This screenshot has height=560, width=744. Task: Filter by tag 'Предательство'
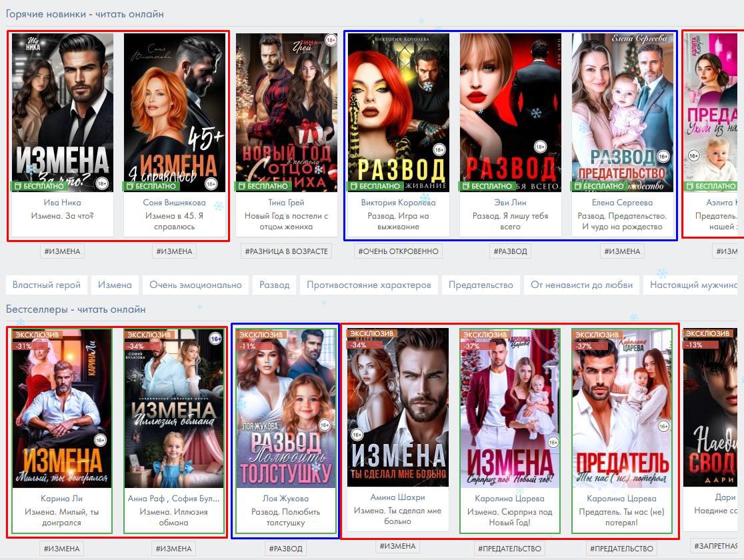point(481,285)
